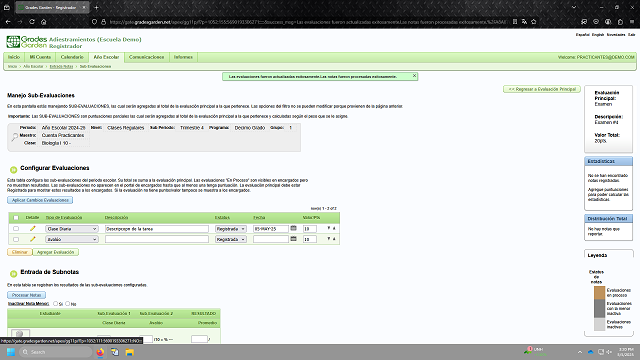Click the Descripción field containing the tarea description
This screenshot has height=360, width=640.
tap(157, 229)
